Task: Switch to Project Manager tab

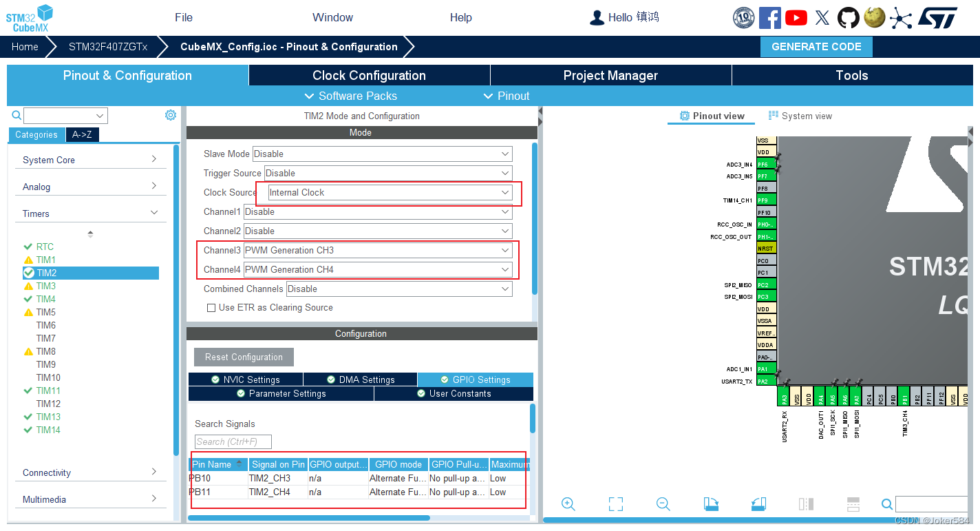Action: point(610,76)
